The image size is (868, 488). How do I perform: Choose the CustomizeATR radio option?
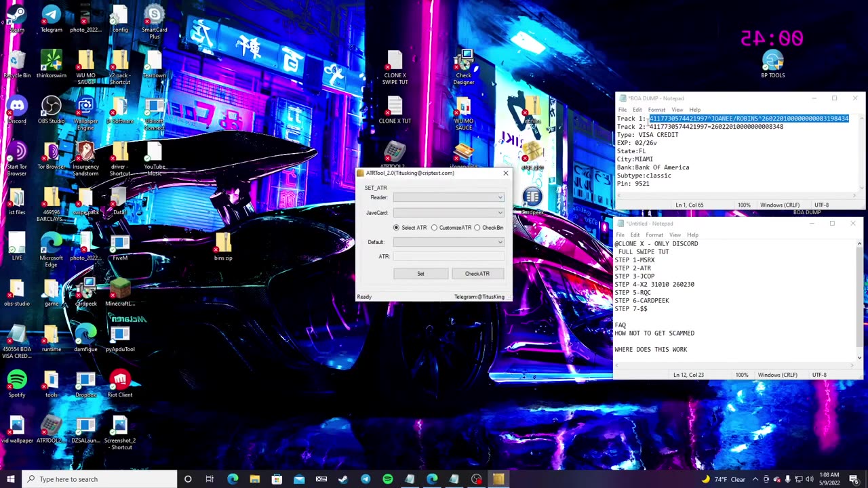click(451, 228)
